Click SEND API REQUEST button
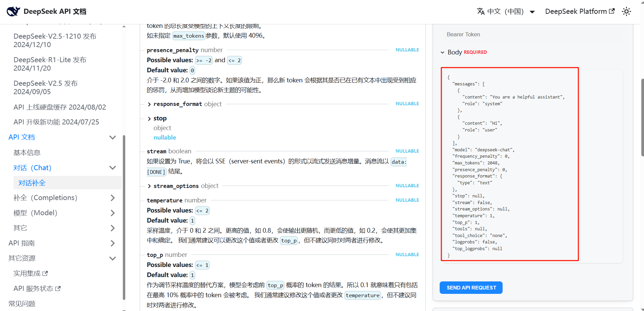The height and width of the screenshot is (311, 644). [x=471, y=287]
